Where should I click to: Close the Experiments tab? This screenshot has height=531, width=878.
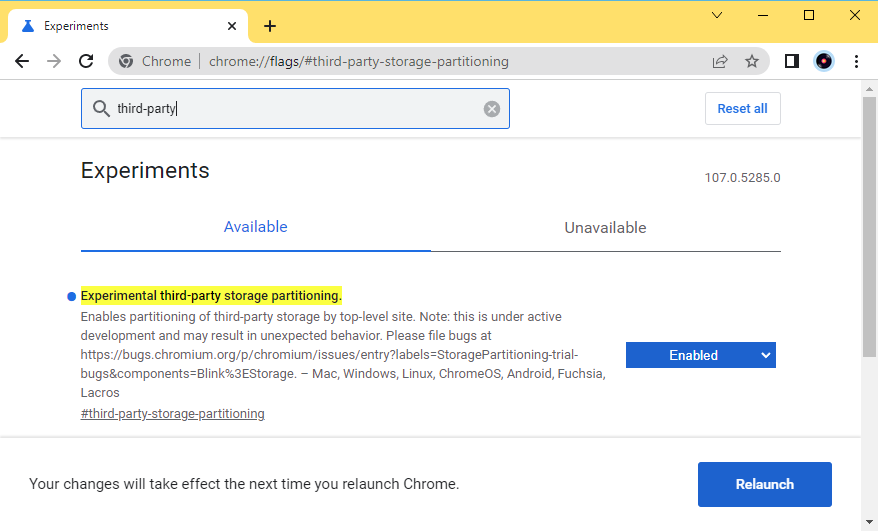tap(232, 26)
